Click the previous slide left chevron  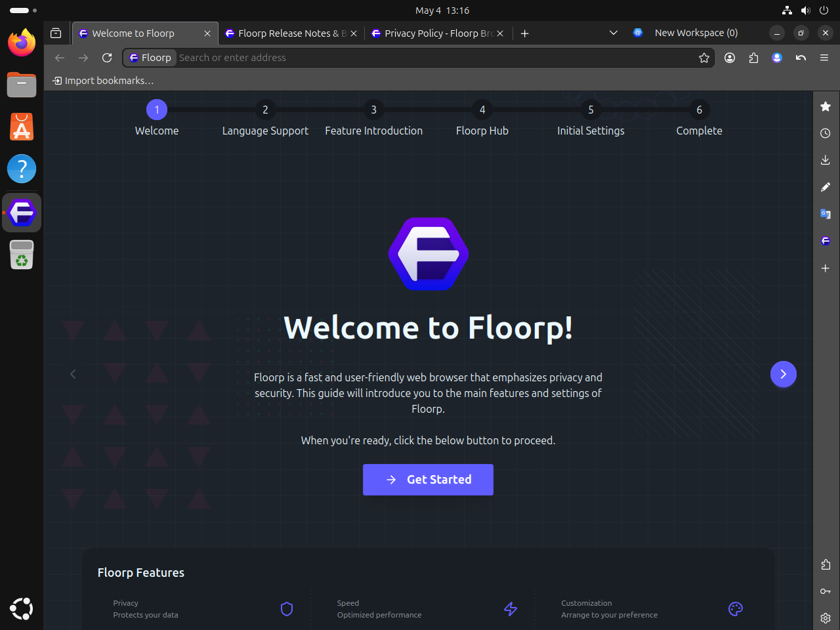[73, 374]
